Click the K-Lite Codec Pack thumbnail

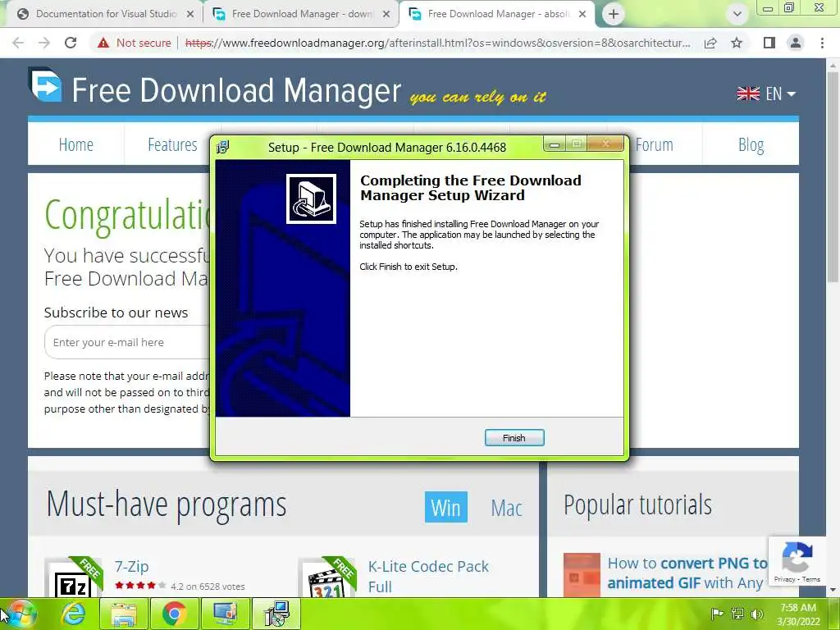pyautogui.click(x=326, y=577)
